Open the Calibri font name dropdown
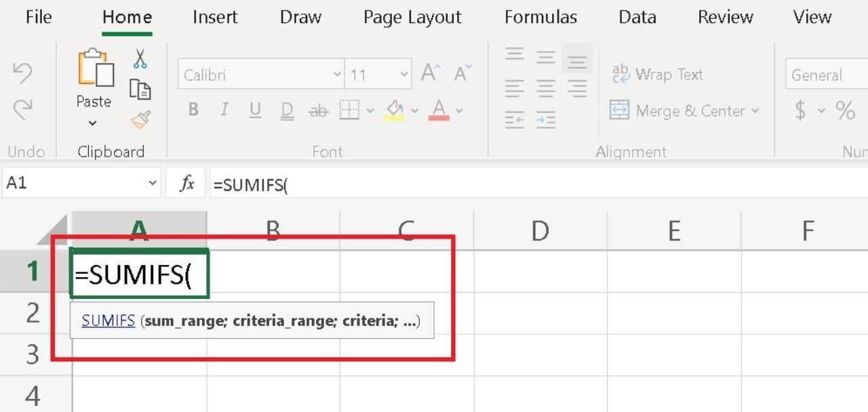The width and height of the screenshot is (868, 412). pyautogui.click(x=337, y=75)
